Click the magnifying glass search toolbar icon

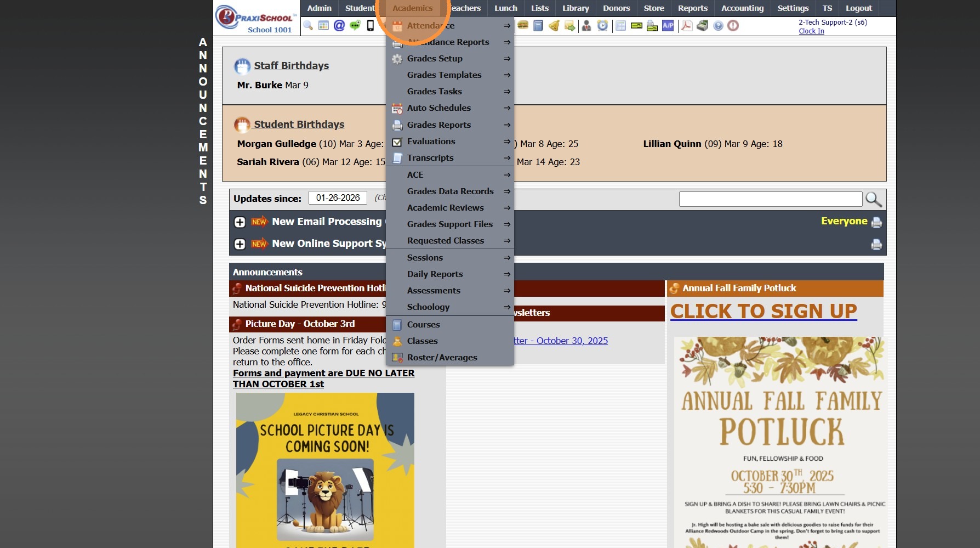308,26
